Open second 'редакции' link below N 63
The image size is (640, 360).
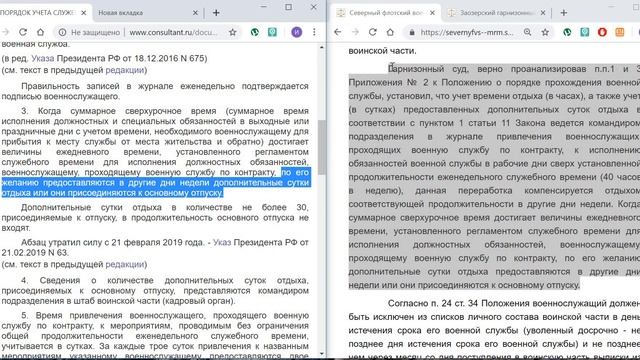124,264
